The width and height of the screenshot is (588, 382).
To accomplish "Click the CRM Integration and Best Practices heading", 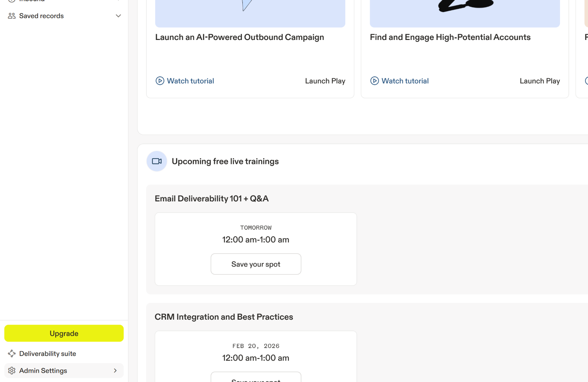I will point(224,317).
